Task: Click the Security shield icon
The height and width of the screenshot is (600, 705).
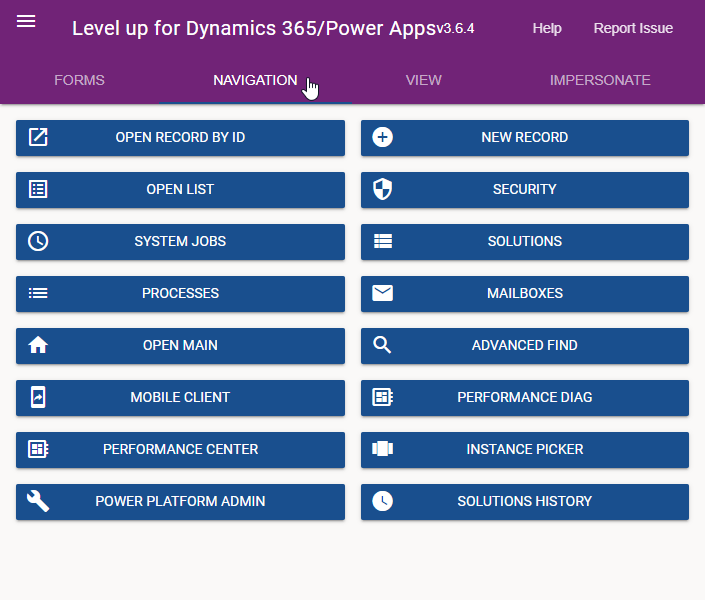Action: click(383, 189)
